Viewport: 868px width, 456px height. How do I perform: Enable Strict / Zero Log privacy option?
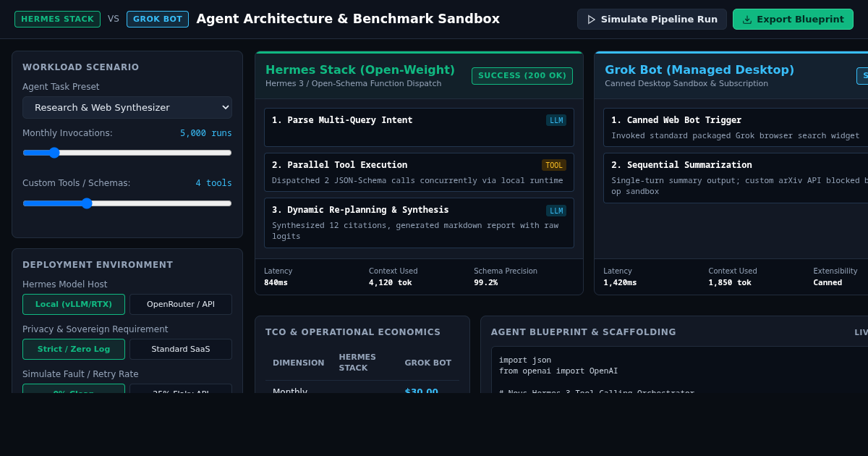[74, 350]
